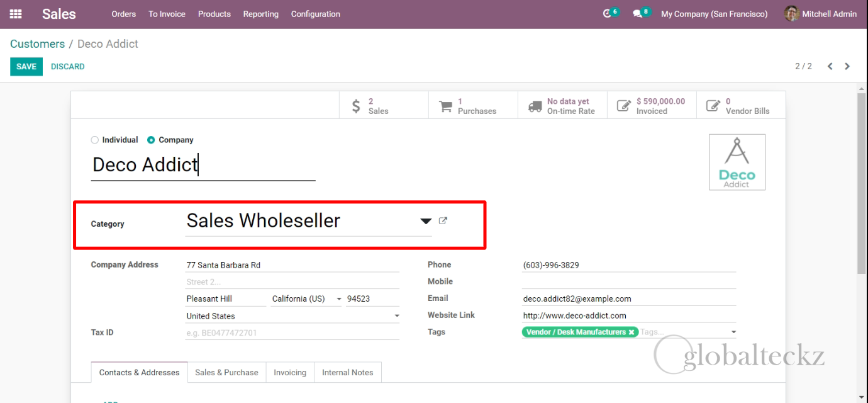Image resolution: width=868 pixels, height=403 pixels.
Task: Open the Products menu
Action: point(214,14)
